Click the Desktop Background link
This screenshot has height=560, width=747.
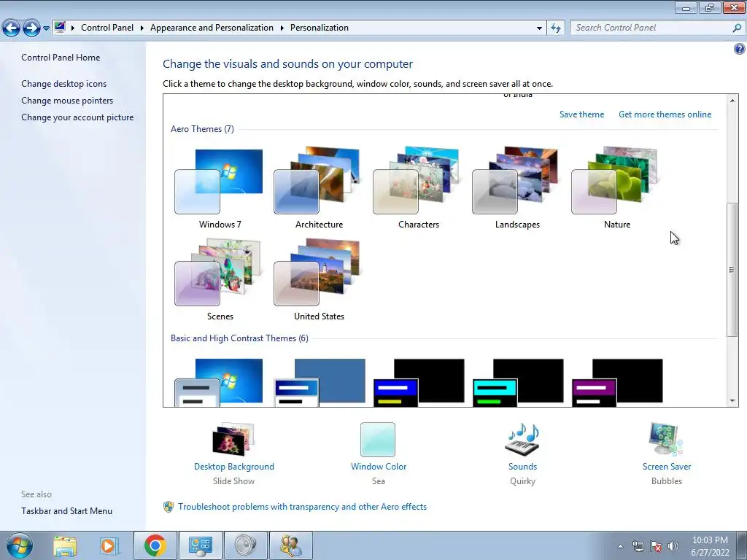click(234, 467)
